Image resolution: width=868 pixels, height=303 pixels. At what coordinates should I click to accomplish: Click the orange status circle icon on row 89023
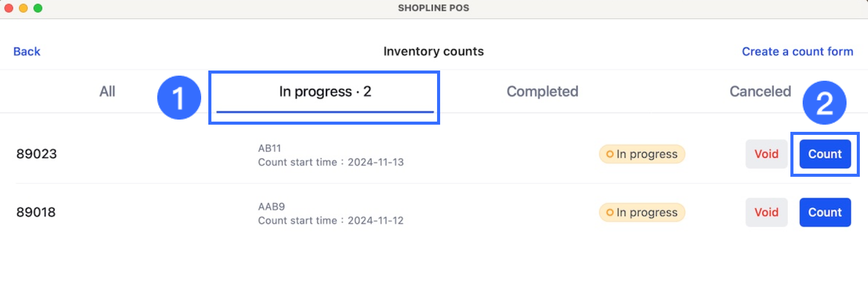tap(610, 154)
